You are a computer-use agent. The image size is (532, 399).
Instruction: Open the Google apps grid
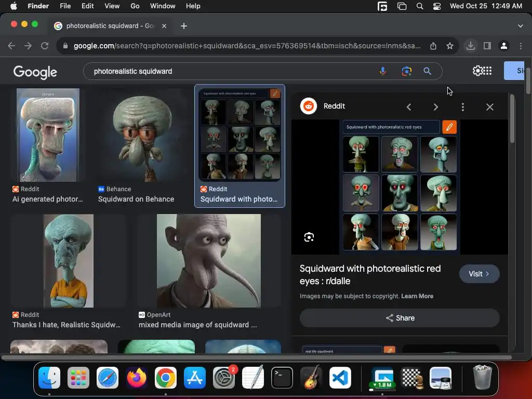point(487,71)
